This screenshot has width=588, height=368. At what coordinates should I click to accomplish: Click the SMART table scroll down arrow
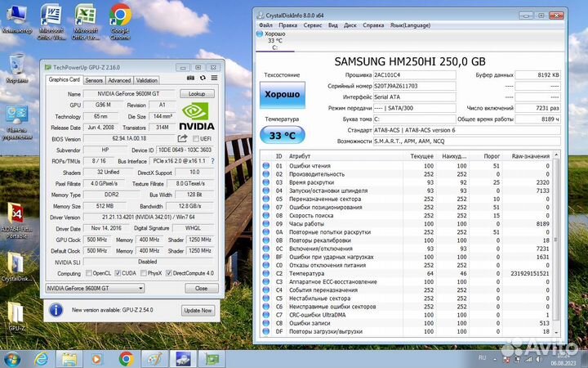[556, 332]
